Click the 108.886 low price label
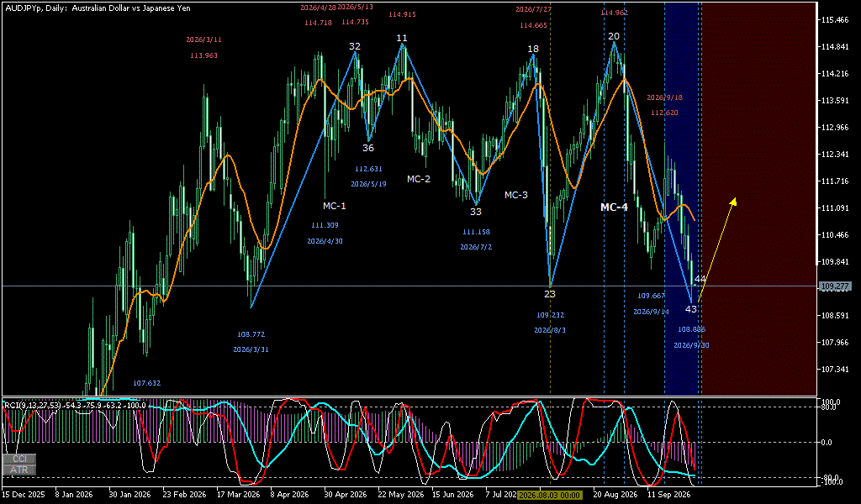861x504 pixels. point(691,329)
